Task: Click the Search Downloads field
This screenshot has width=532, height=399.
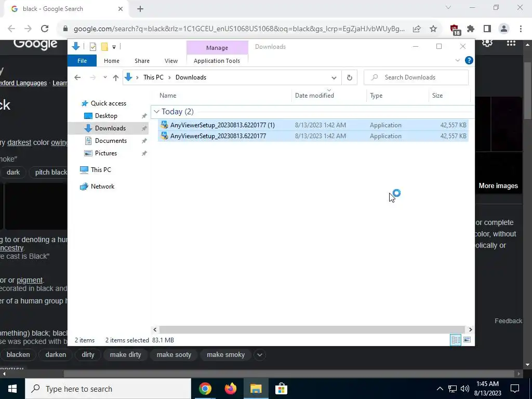Action: (416, 77)
